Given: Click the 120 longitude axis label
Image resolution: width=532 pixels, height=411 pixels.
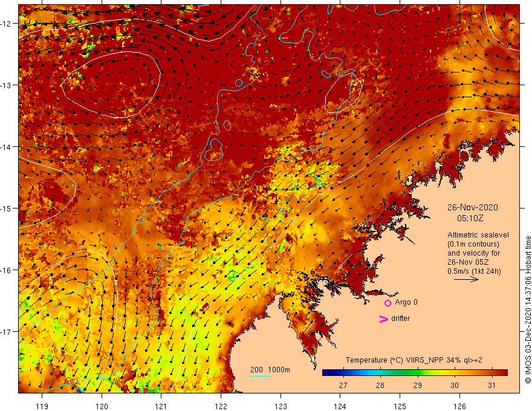Looking at the screenshot, I should tap(102, 406).
